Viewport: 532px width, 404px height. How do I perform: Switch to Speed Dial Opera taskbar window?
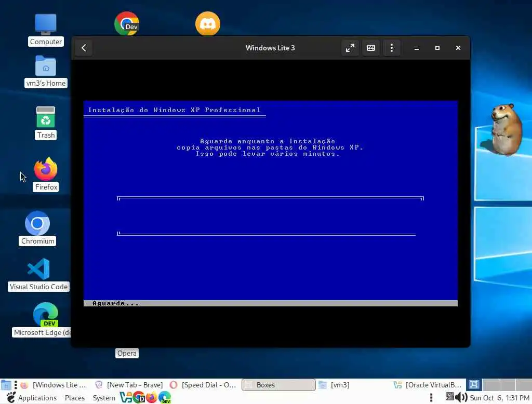click(x=204, y=385)
